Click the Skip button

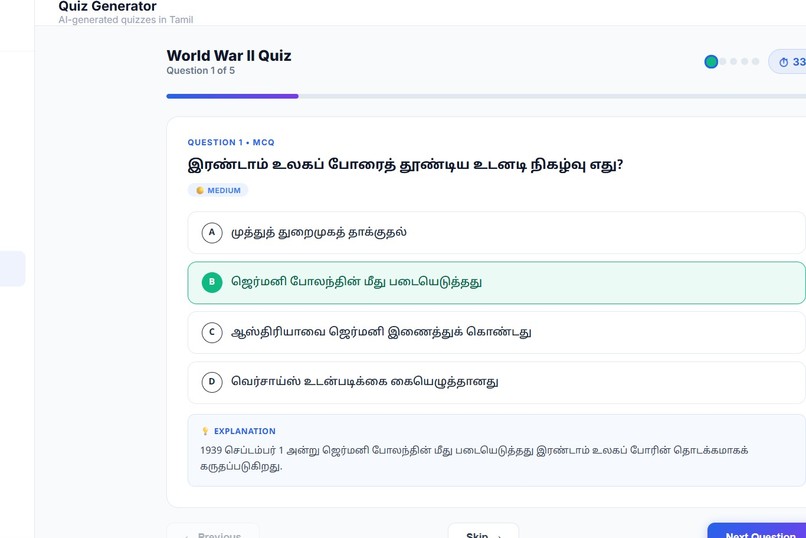(483, 531)
